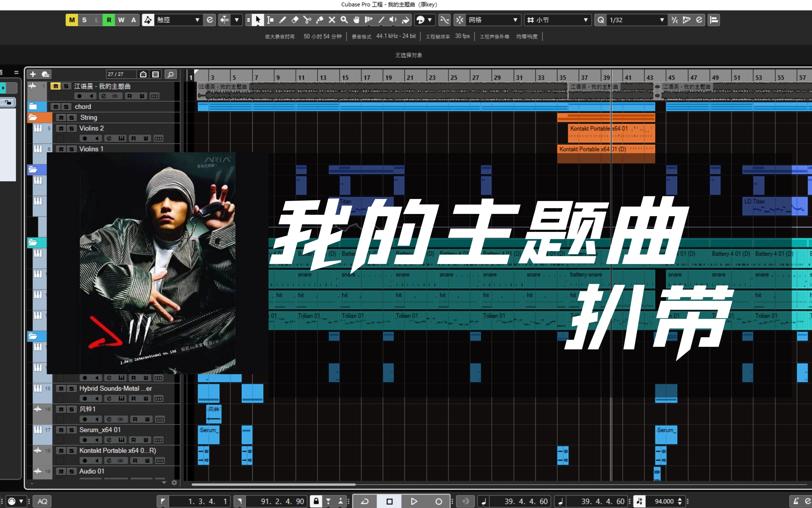This screenshot has height=508, width=812.
Task: Select the Mute X tool
Action: click(332, 20)
